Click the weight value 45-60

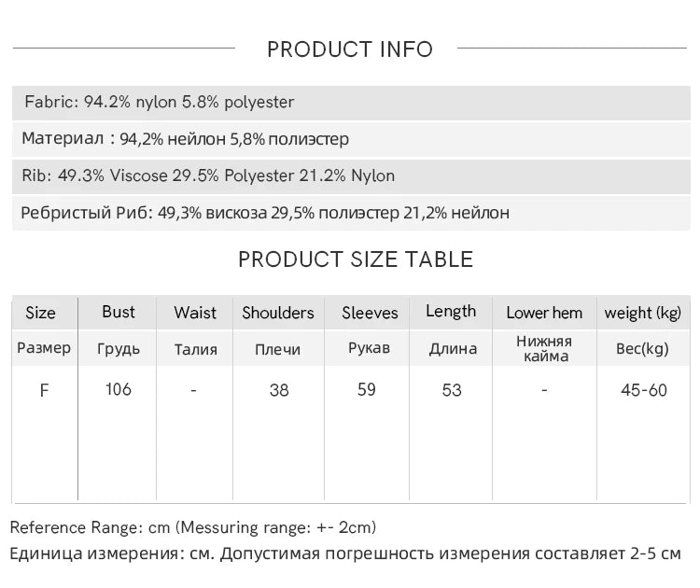(644, 390)
